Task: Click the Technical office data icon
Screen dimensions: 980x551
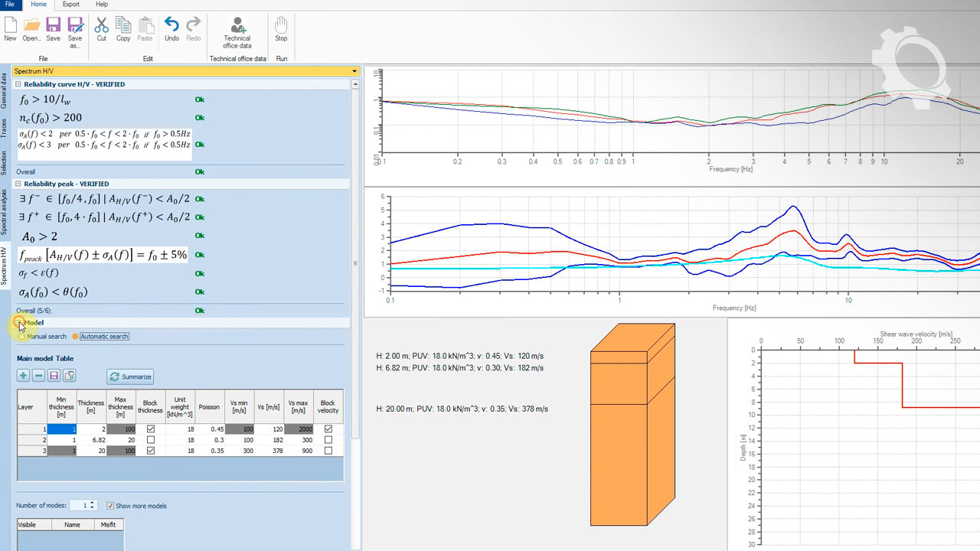Action: [237, 26]
